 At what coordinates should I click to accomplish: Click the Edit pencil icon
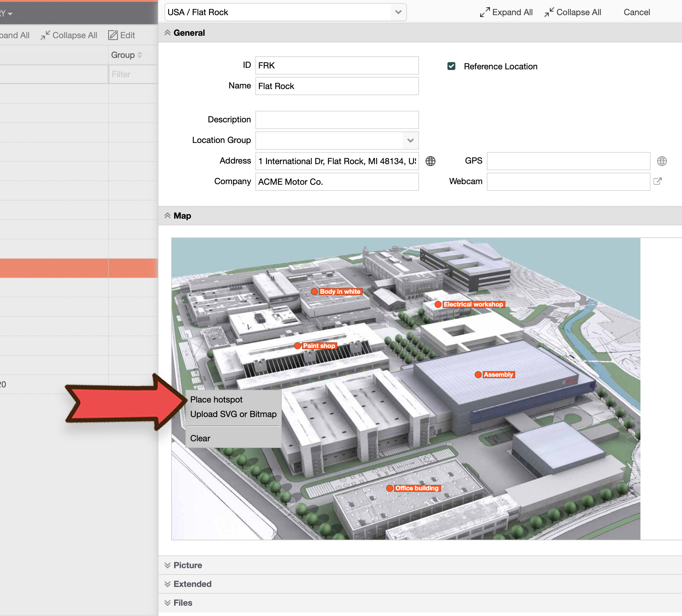point(113,35)
